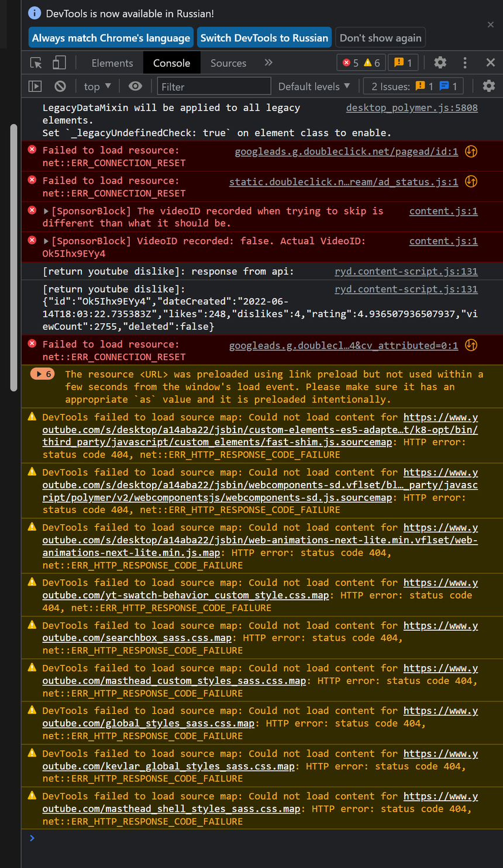
Task: Expand the grouped 6 preload warnings
Action: (42, 374)
